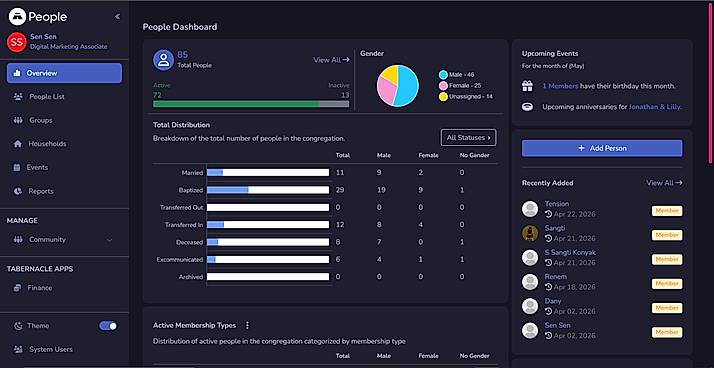714x368 pixels.
Task: Click the Overview bar chart icon
Action: tap(17, 73)
